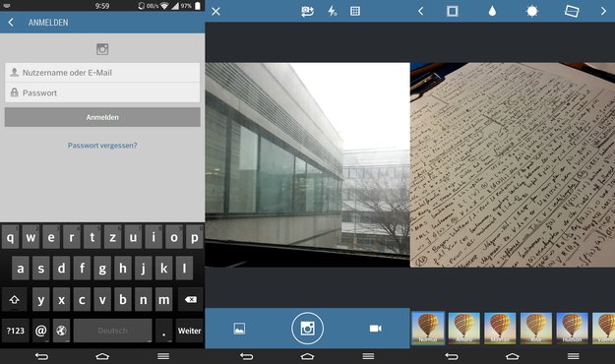The width and height of the screenshot is (615, 364).
Task: Select the Normal filter thumbnail
Action: (x=428, y=328)
